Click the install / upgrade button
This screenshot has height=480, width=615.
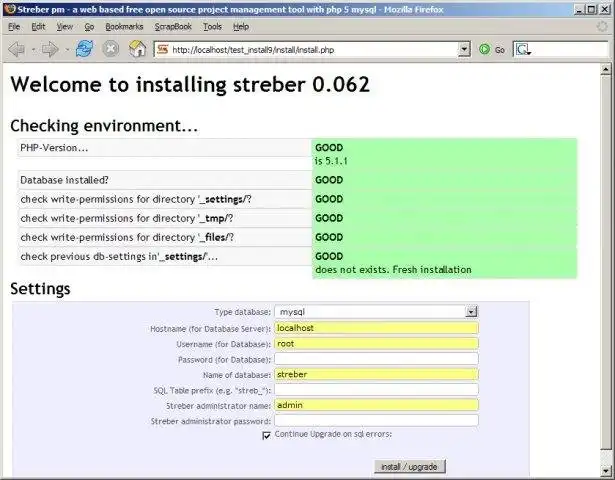click(409, 467)
